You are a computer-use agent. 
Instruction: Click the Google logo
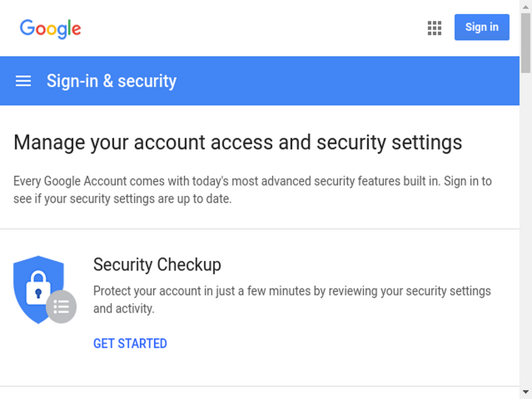point(50,29)
